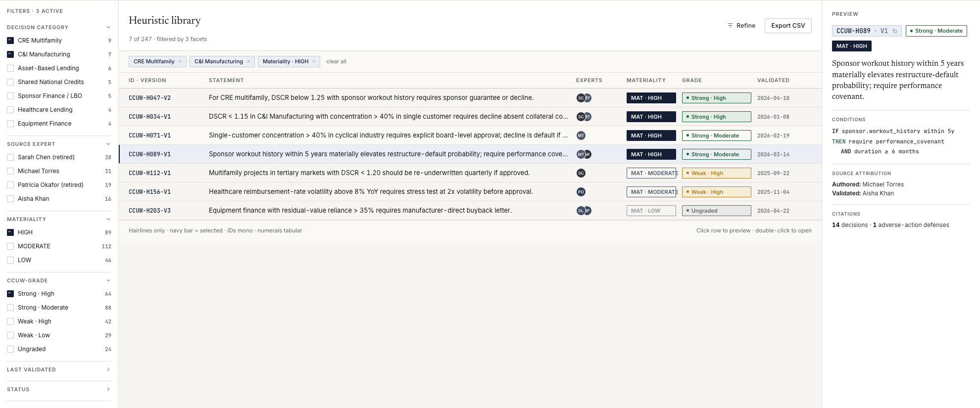Enable the Equipment Finance filter

10,124
